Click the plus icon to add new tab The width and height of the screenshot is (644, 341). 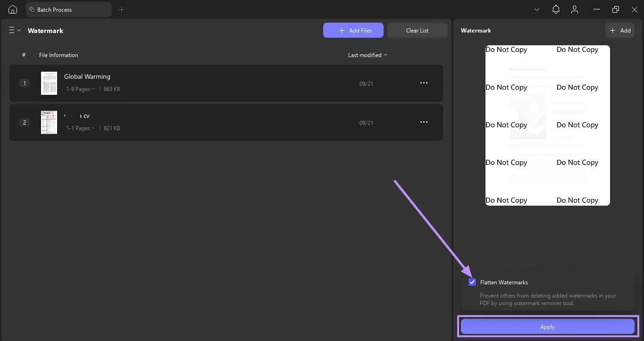[121, 9]
